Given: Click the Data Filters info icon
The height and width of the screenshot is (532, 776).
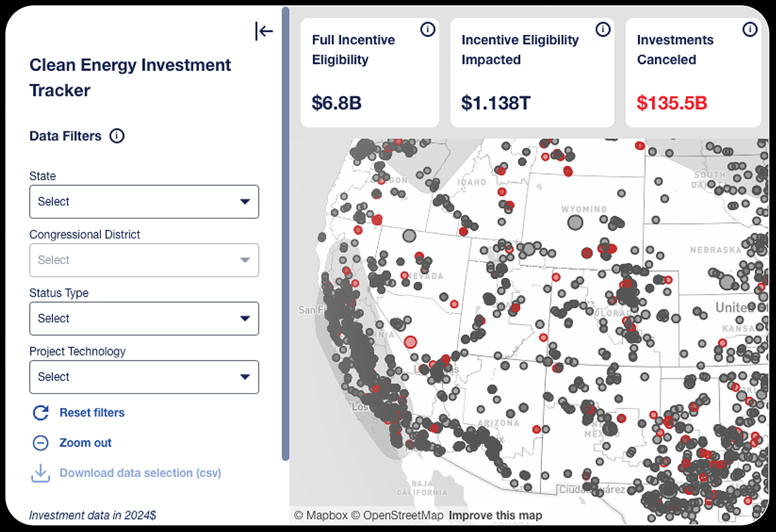Looking at the screenshot, I should (x=116, y=136).
